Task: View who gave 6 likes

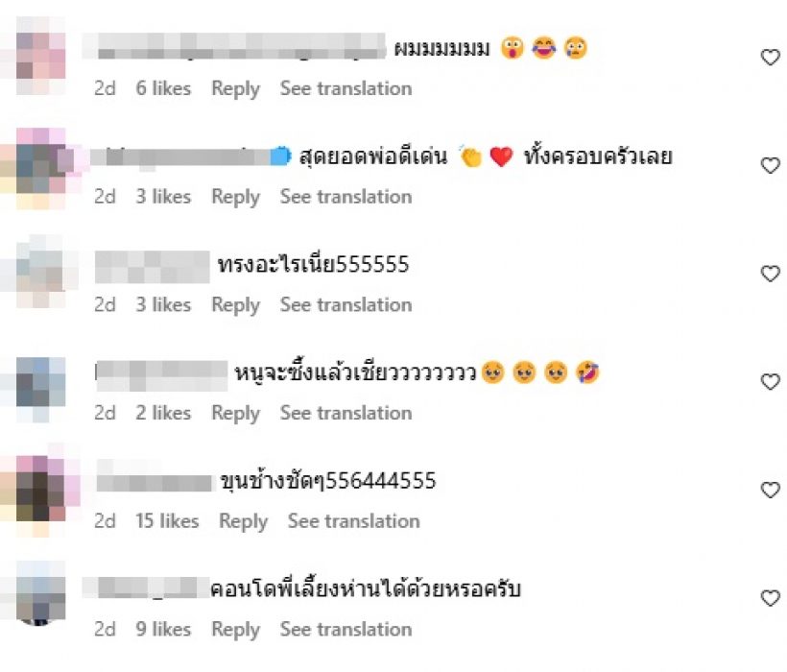Action: point(163,88)
